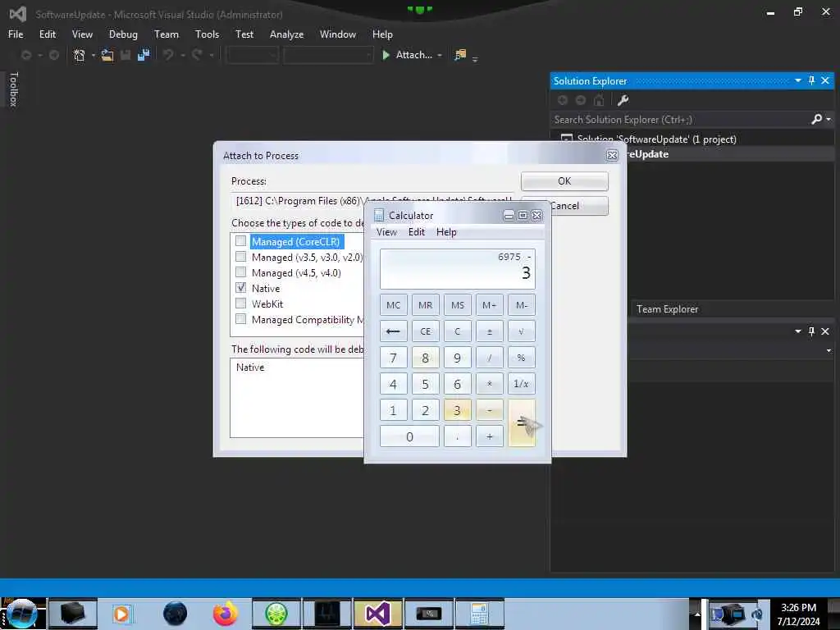Switch to Visual Studio taskbar icon

(378, 614)
